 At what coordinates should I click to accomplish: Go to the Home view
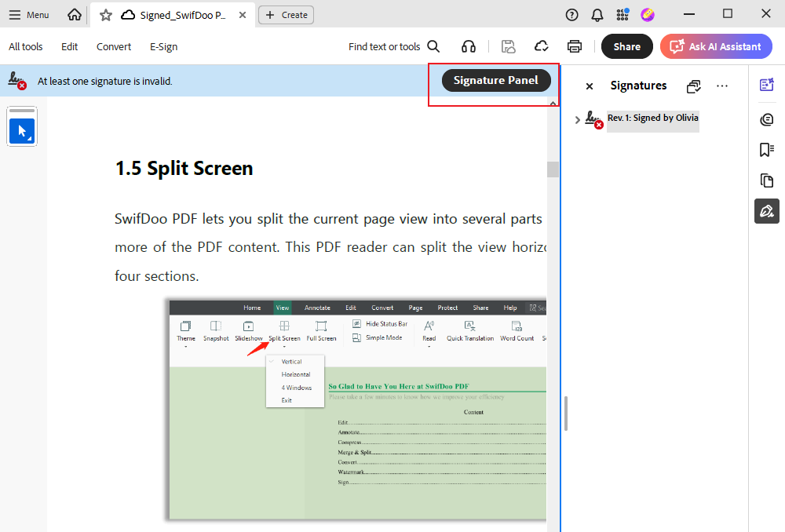pyautogui.click(x=74, y=15)
